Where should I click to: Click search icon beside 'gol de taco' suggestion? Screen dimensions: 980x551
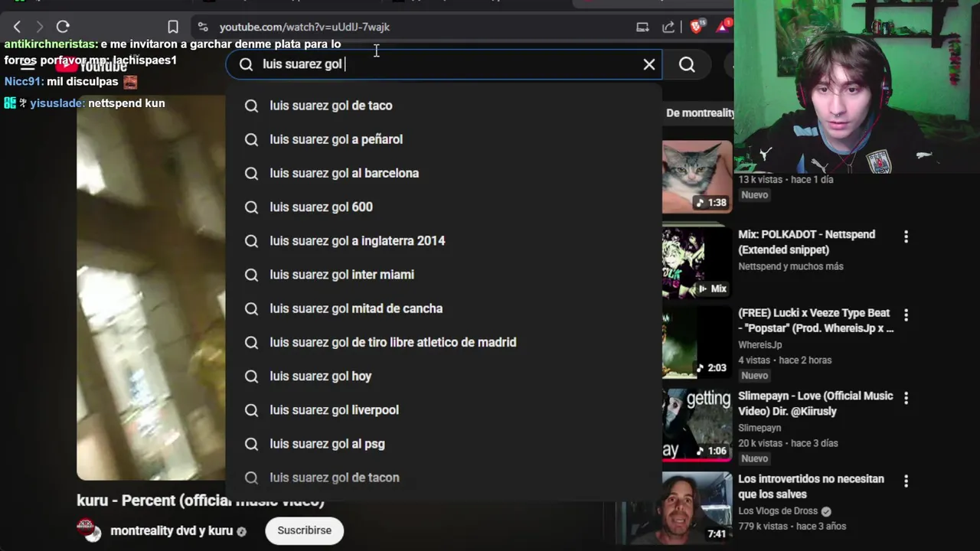click(x=251, y=106)
